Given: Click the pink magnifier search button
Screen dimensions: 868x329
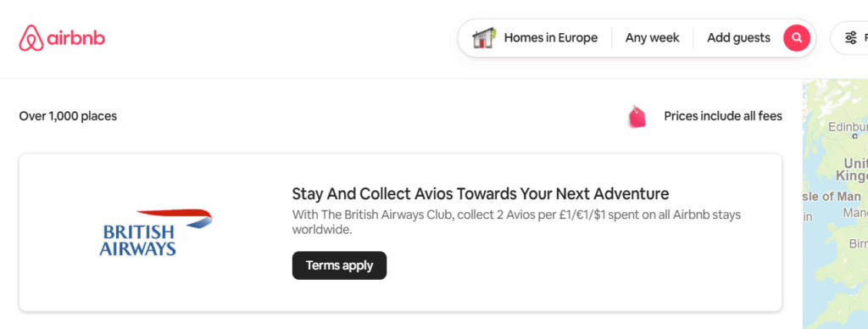Looking at the screenshot, I should tap(797, 38).
